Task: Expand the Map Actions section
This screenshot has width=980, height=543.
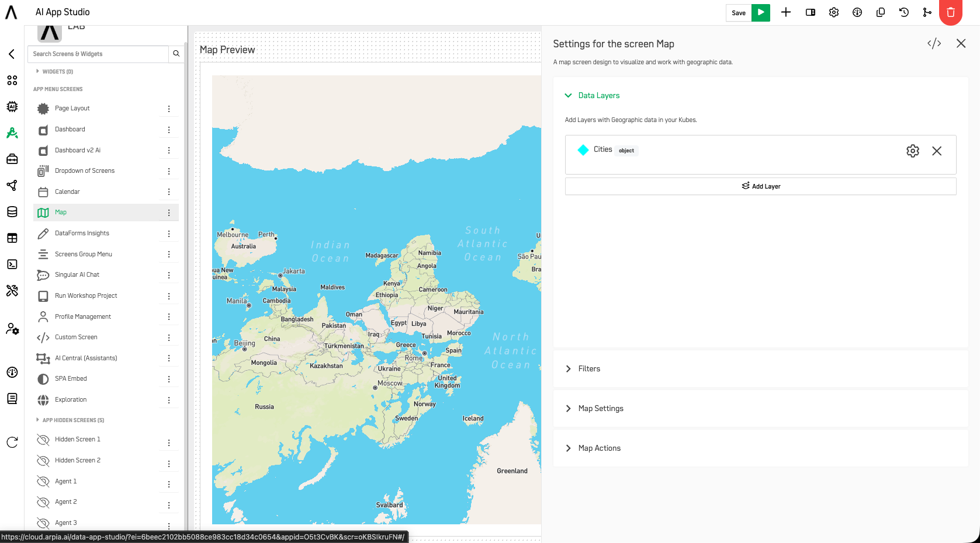Action: pyautogui.click(x=593, y=448)
